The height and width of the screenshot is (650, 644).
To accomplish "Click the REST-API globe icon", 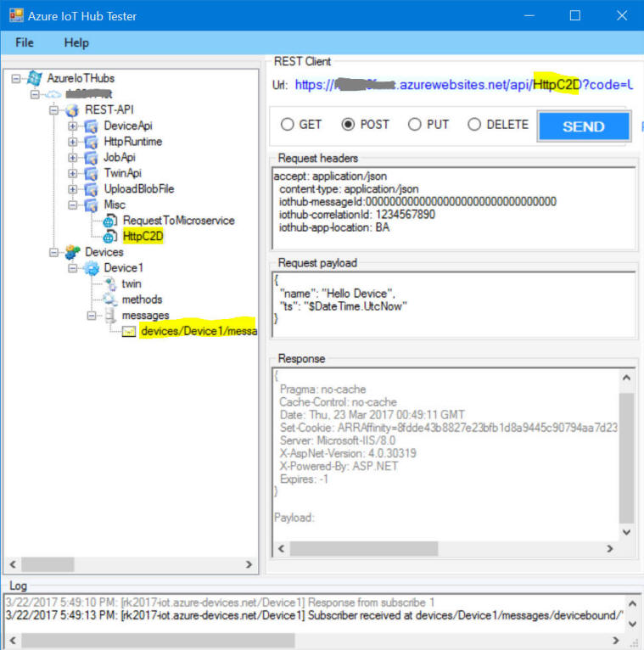I will (72, 109).
